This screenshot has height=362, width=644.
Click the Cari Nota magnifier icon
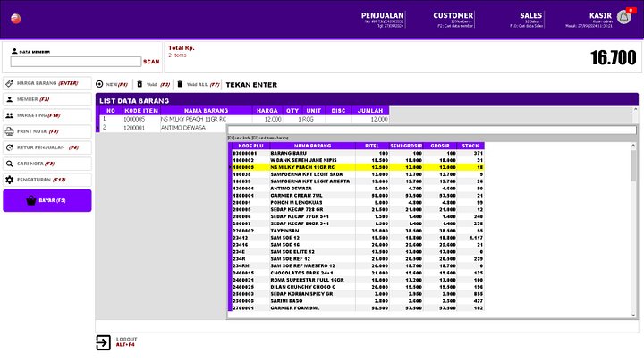(10, 164)
